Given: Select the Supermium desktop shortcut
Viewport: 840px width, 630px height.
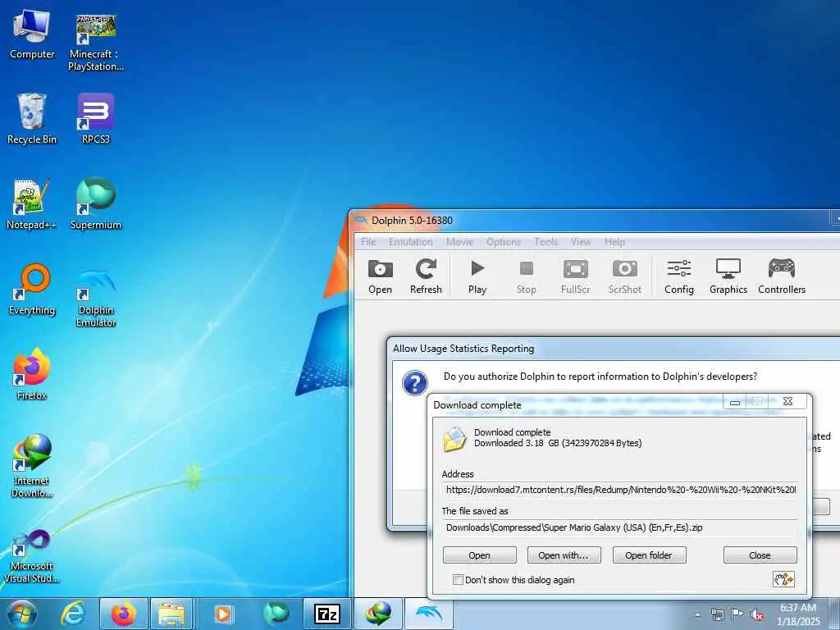Looking at the screenshot, I should (x=96, y=203).
